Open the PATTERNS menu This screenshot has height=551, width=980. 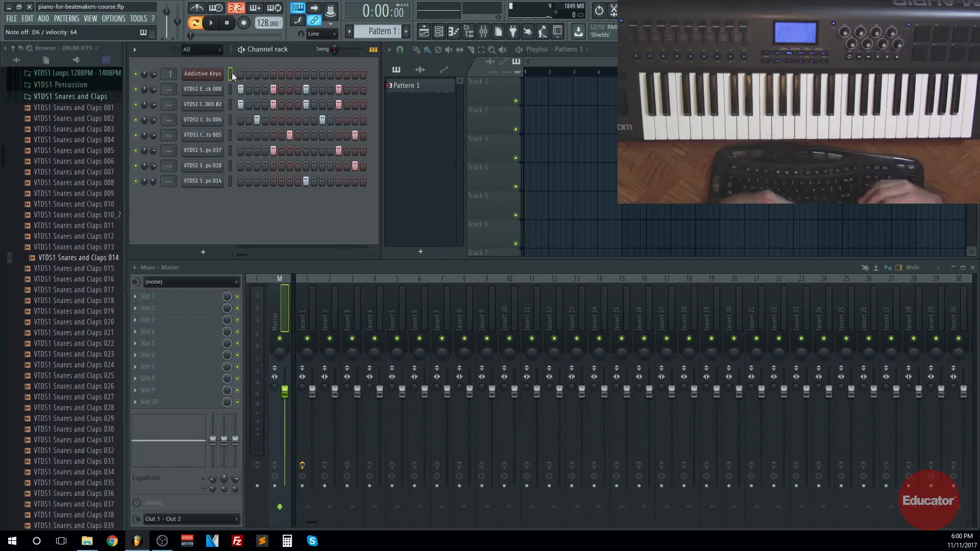[x=66, y=18]
